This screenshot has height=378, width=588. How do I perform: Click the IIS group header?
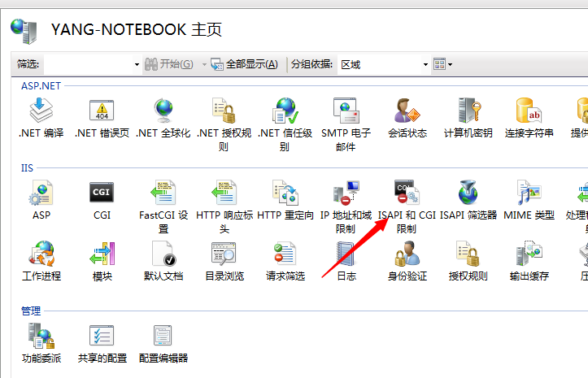[27, 168]
